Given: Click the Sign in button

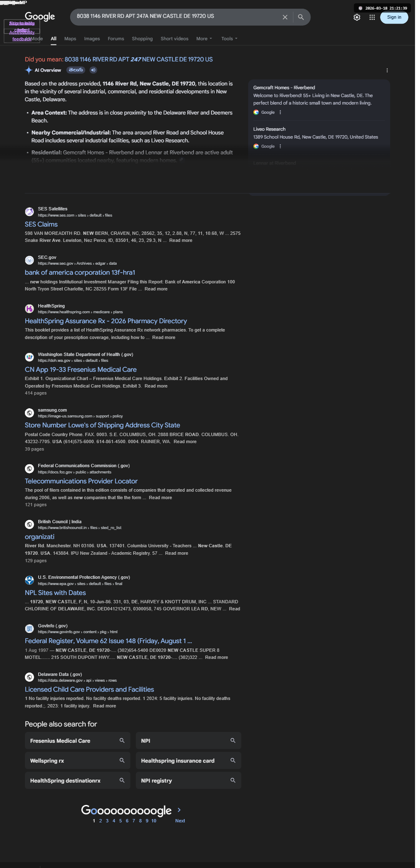Looking at the screenshot, I should tap(394, 17).
